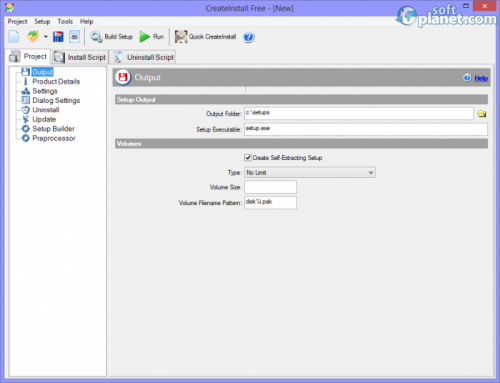Open the Tools menu
This screenshot has height=383, width=500.
[x=65, y=21]
